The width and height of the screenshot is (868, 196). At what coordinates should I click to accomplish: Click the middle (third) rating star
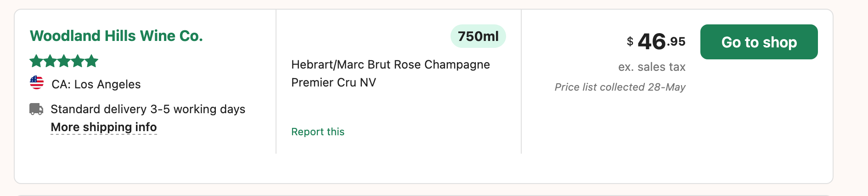pos(64,61)
